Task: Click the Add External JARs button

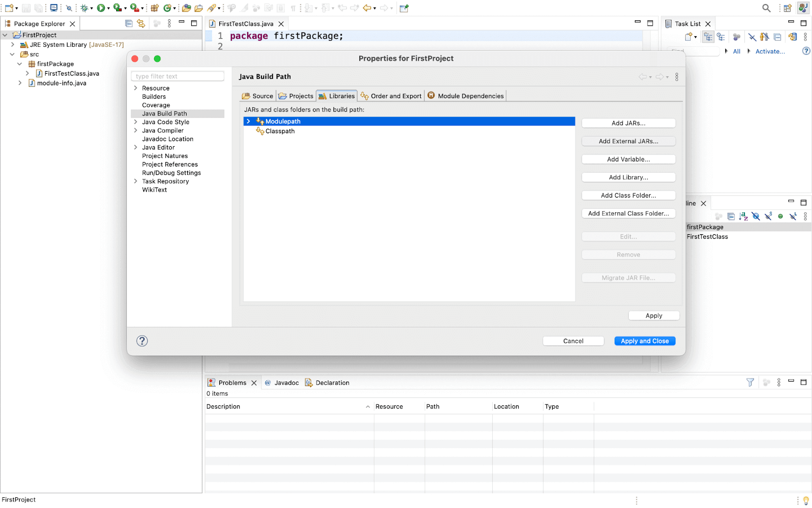Action: click(x=628, y=141)
